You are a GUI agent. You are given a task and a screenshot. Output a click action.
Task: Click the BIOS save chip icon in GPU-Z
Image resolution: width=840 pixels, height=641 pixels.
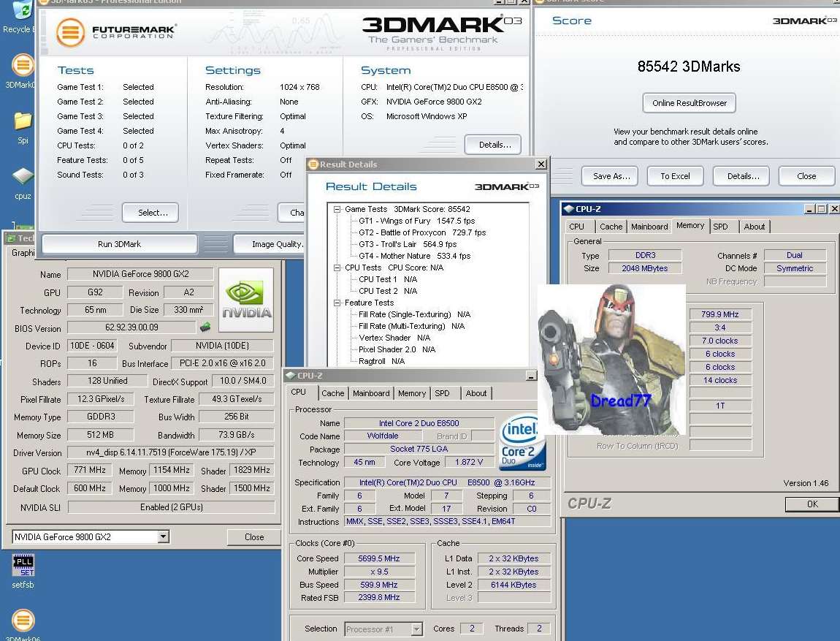coord(205,327)
